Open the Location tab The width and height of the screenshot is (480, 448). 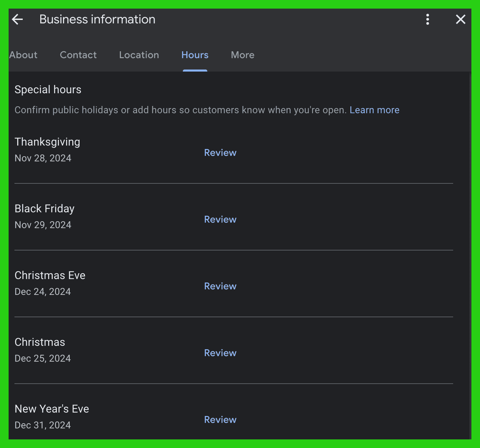coord(139,55)
